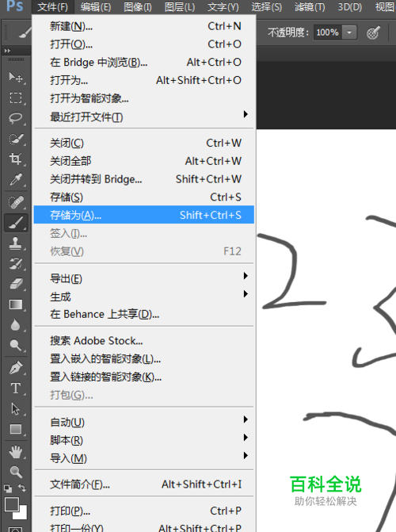Choose 打开为 menu entry

(x=144, y=80)
